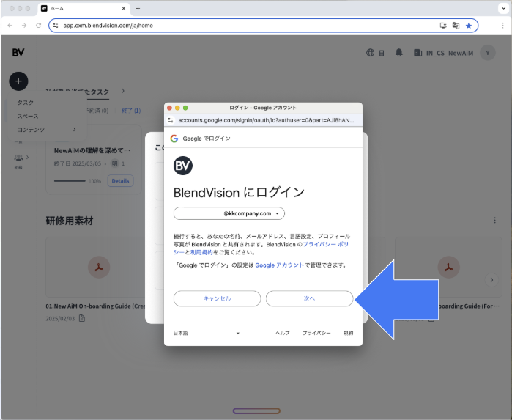Click the IN_CS_NewAiM organization building icon
512x420 pixels.
click(x=418, y=53)
